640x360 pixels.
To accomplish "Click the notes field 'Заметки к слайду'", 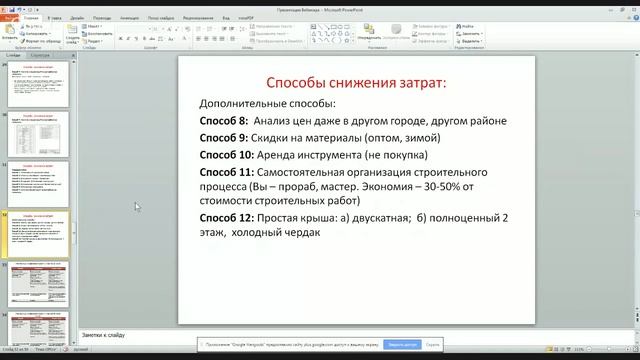I will [x=355, y=335].
